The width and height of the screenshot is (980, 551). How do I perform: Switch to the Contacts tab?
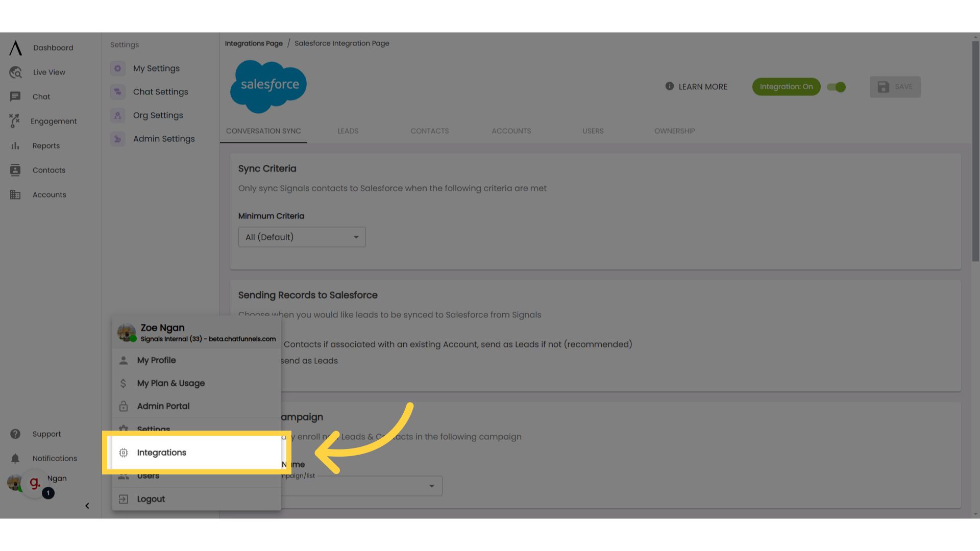(x=430, y=131)
